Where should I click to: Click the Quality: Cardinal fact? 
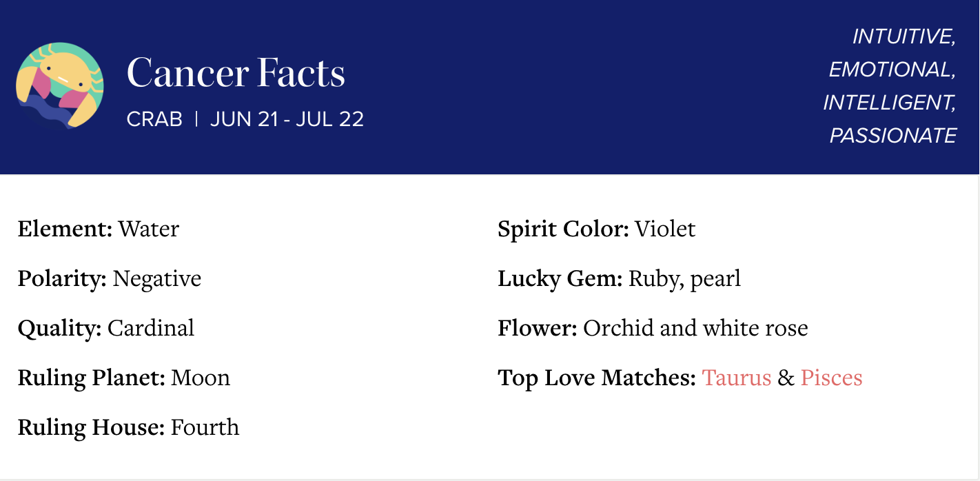tap(106, 329)
